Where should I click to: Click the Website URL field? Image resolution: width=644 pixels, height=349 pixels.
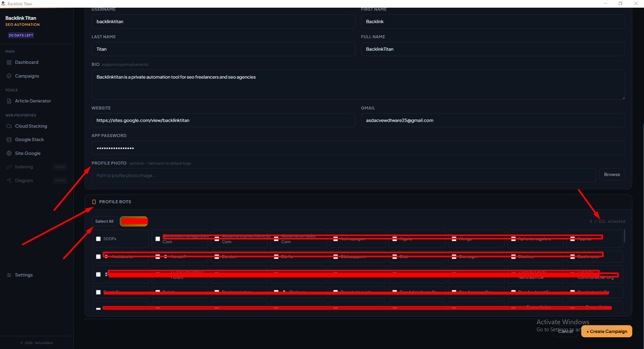[x=223, y=120]
